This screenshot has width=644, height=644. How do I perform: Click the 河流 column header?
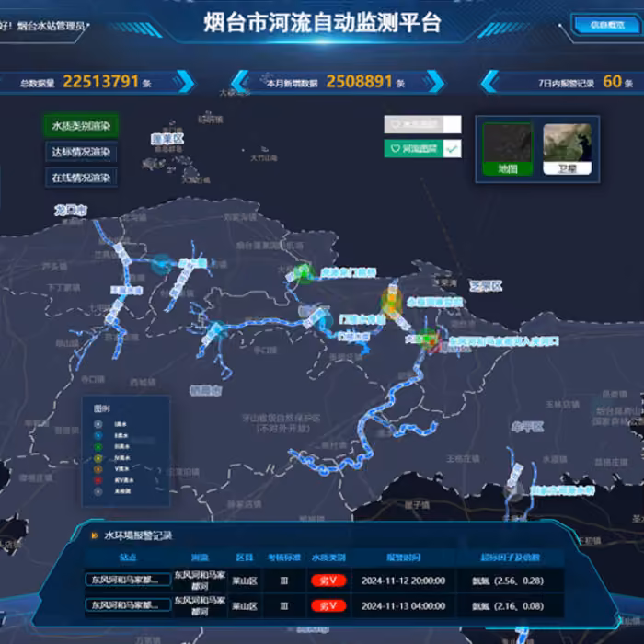coord(200,558)
